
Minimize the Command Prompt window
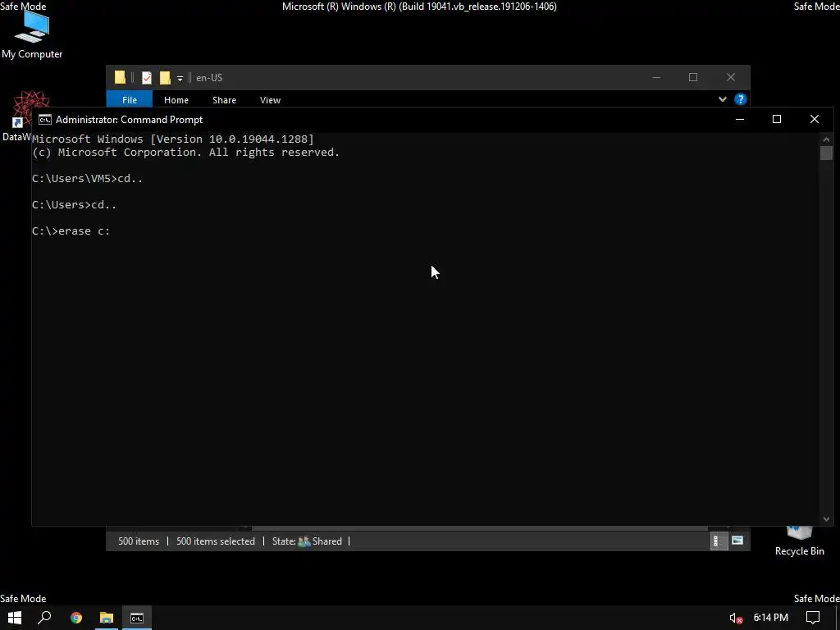(740, 120)
